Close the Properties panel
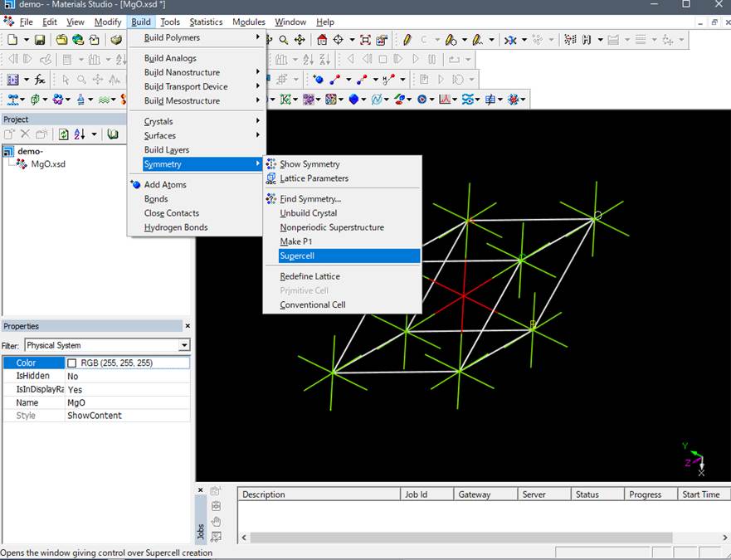 pyautogui.click(x=188, y=326)
